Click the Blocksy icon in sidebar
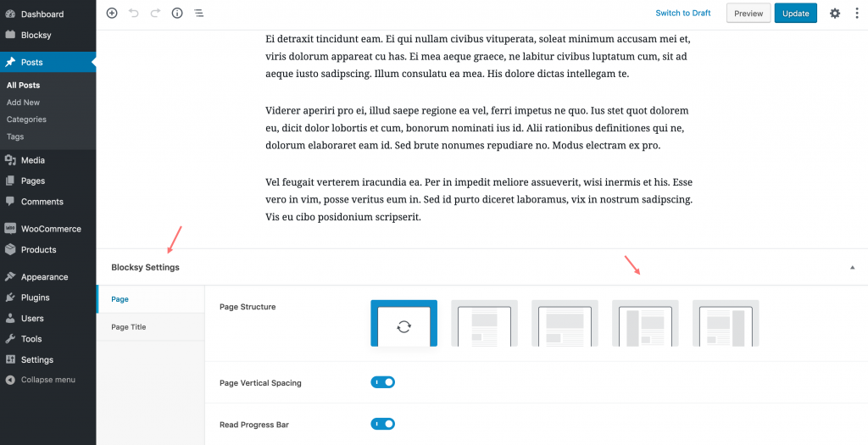The width and height of the screenshot is (868, 445). click(x=10, y=35)
